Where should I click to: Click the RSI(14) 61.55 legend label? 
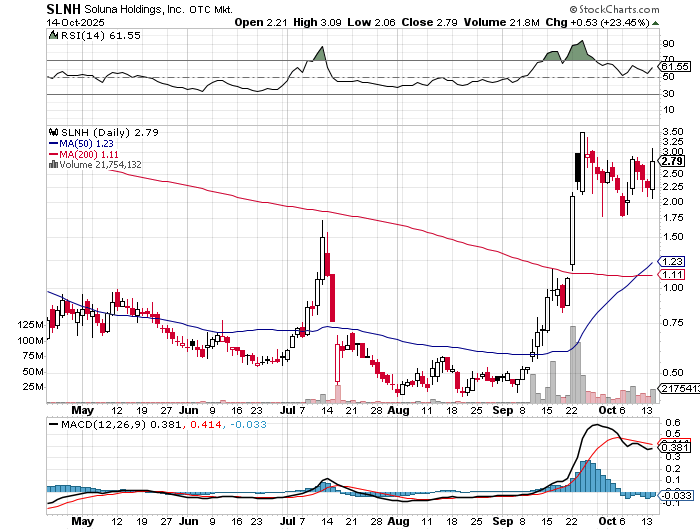pos(100,35)
